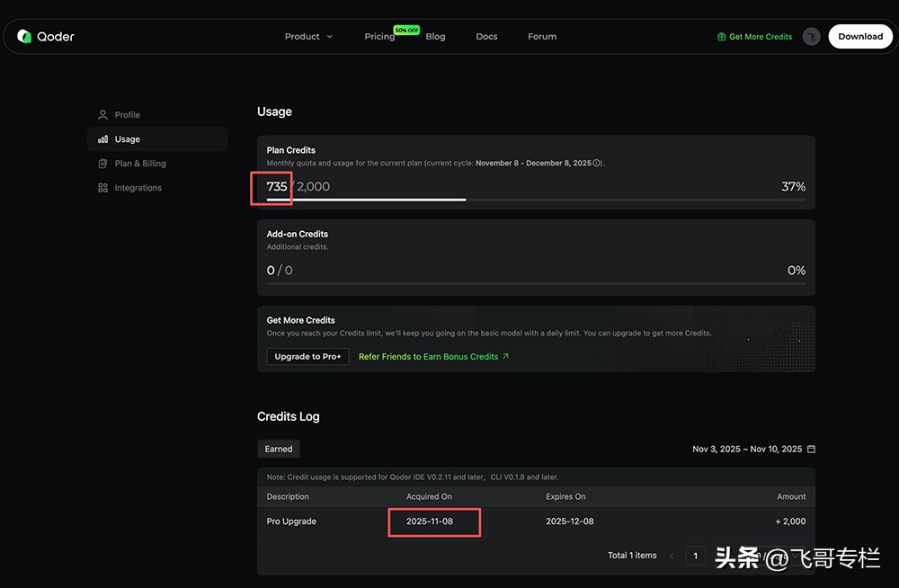Toggle the Earned filter chip
The width and height of the screenshot is (899, 588).
click(x=279, y=449)
